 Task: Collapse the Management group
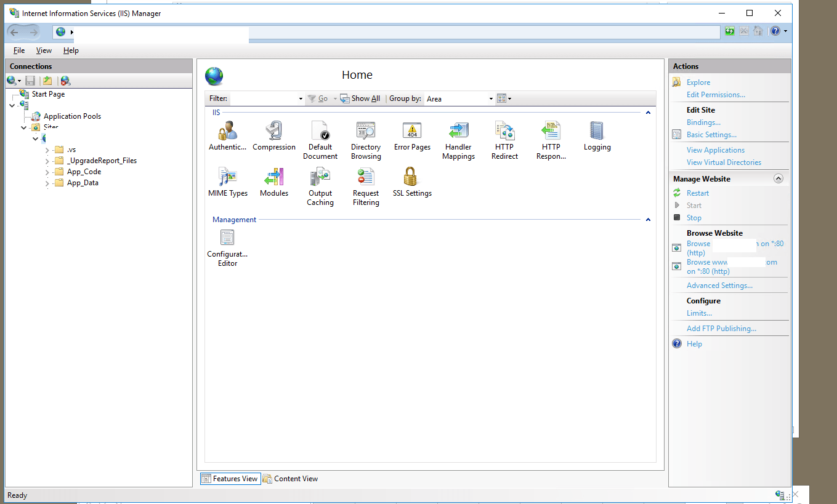click(x=648, y=220)
